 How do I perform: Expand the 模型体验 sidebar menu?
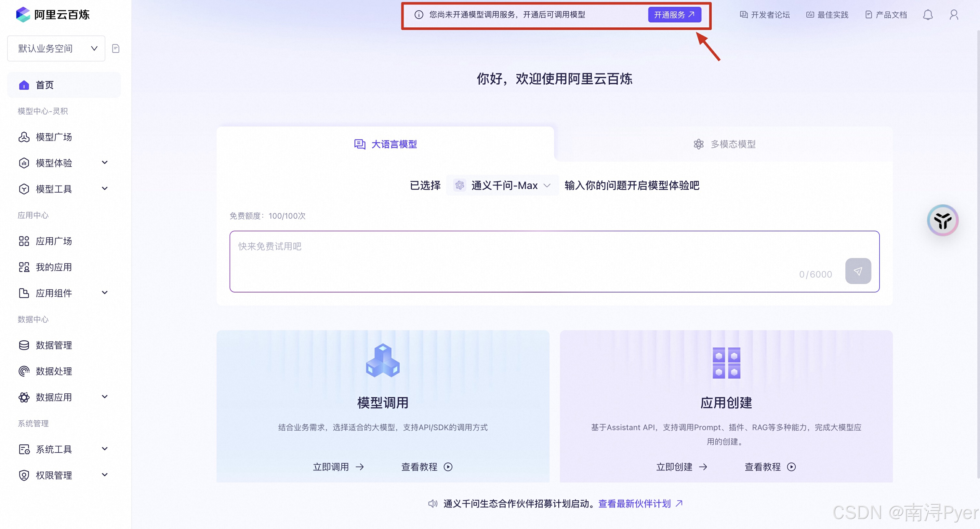point(64,163)
